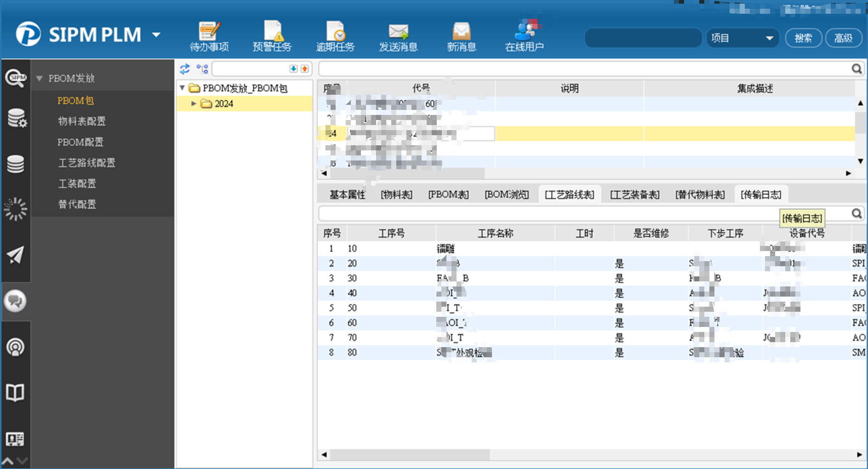Open the chat bubbles icon in sidebar

pyautogui.click(x=15, y=301)
